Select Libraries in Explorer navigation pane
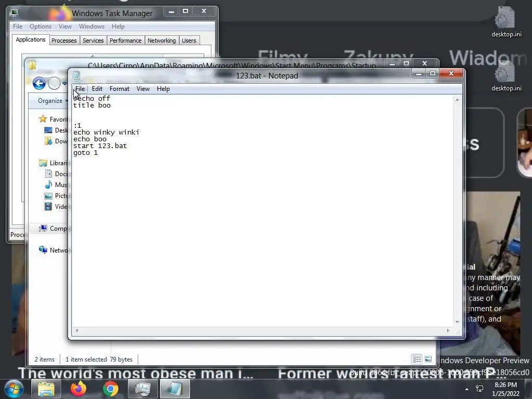This screenshot has width=532, height=399. (x=54, y=163)
